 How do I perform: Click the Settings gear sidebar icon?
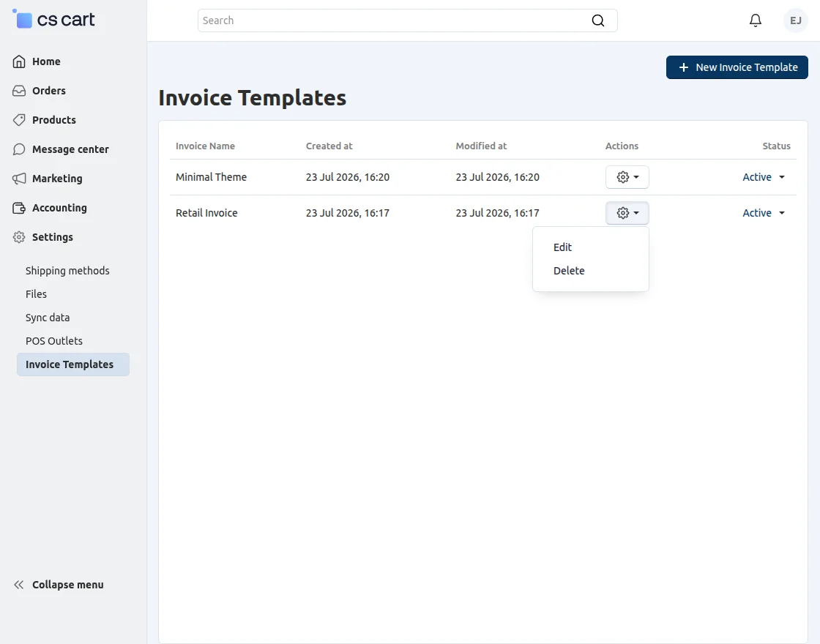pyautogui.click(x=19, y=237)
